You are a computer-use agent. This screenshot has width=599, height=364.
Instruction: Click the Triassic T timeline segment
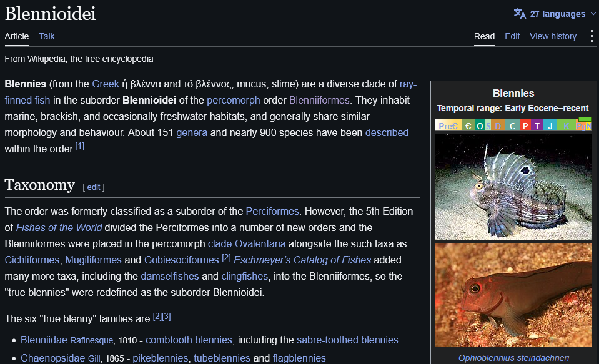click(x=537, y=125)
